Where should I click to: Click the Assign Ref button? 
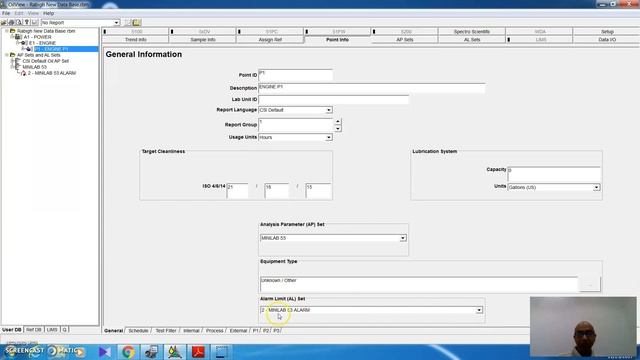(270, 40)
